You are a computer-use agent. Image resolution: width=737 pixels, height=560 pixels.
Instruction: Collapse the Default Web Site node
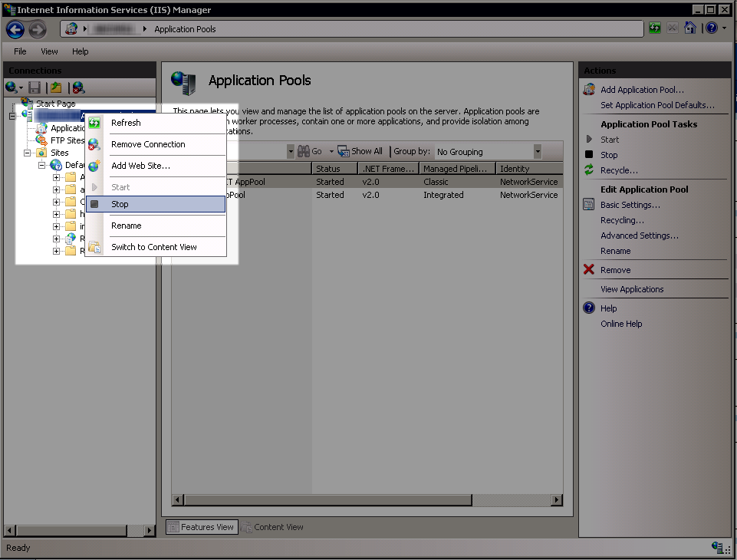[42, 165]
